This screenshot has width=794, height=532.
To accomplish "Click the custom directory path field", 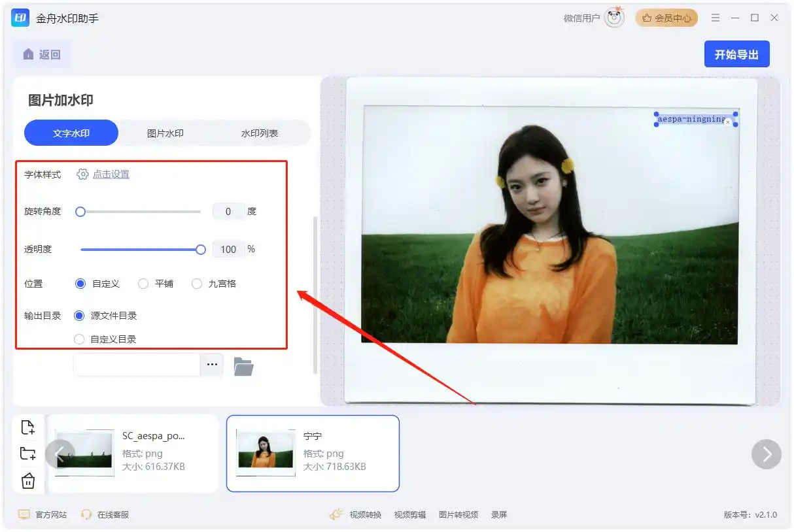I will point(137,365).
